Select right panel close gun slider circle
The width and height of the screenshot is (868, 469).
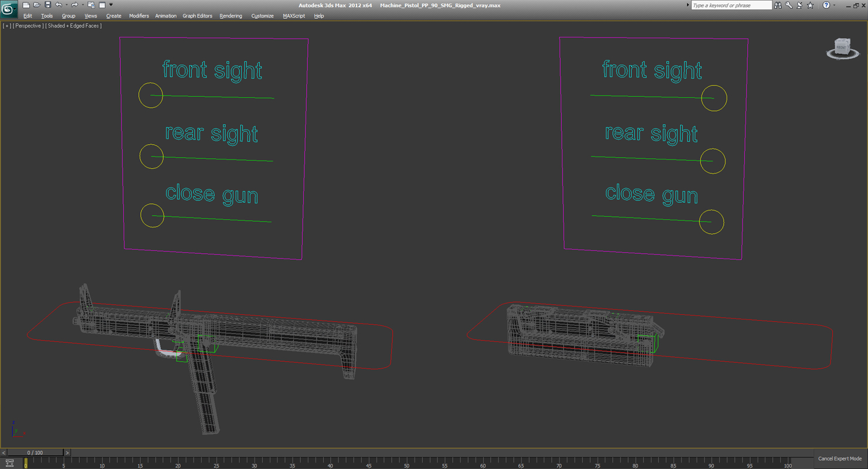(711, 222)
